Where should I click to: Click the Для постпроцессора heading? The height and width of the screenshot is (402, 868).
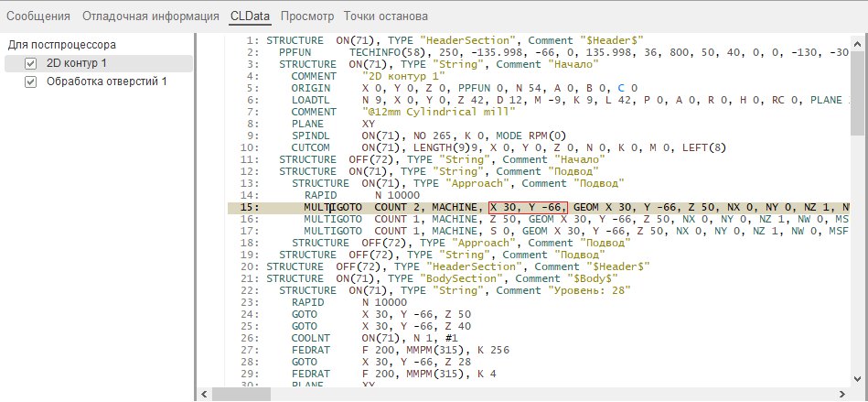(x=62, y=44)
